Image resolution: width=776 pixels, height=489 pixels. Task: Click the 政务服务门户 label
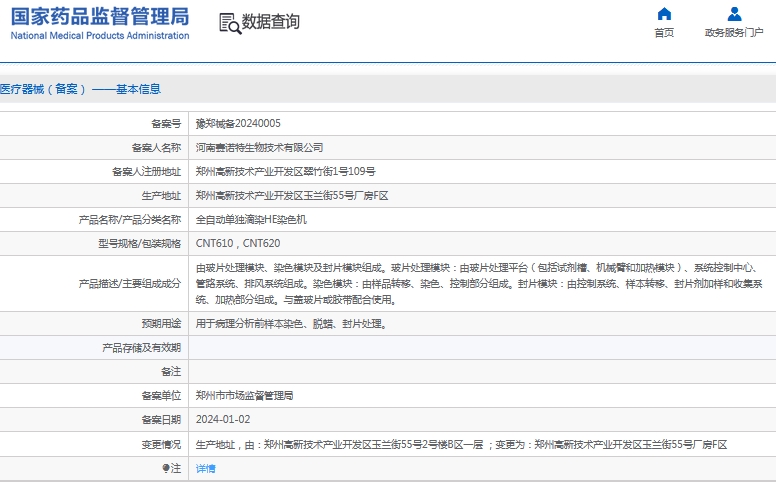[734, 33]
